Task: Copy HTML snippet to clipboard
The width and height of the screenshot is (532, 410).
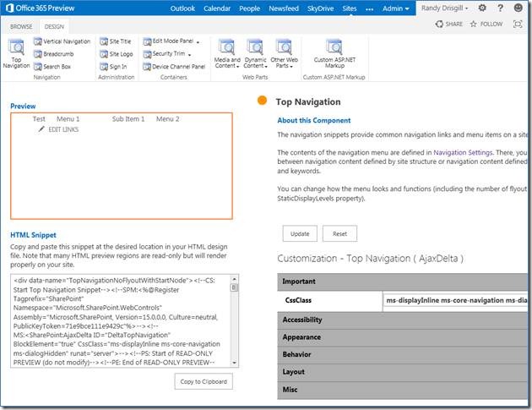Action: pyautogui.click(x=204, y=381)
